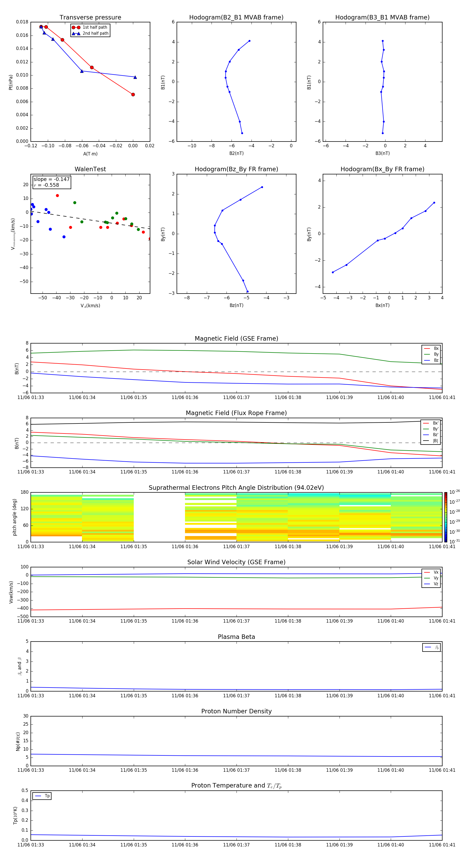Click the 'Solar Wind Velocity (GSE Frame)' title
Screen dimensions: 473x868
[x=236, y=562]
